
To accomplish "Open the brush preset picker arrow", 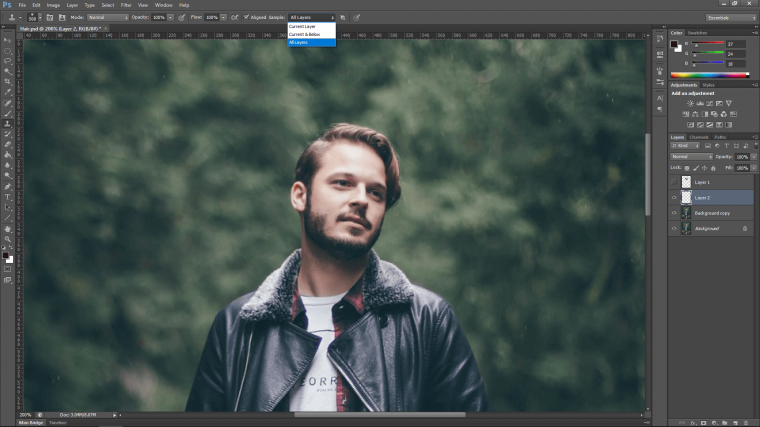I will 40,17.
